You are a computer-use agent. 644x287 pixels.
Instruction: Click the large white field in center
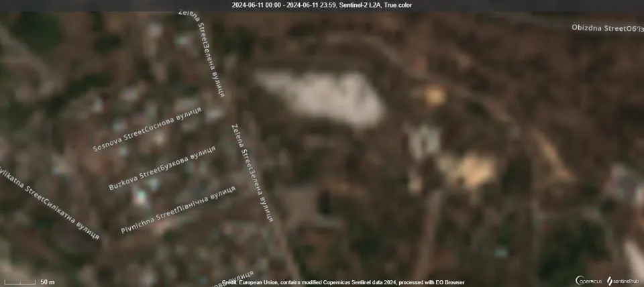coord(322,99)
